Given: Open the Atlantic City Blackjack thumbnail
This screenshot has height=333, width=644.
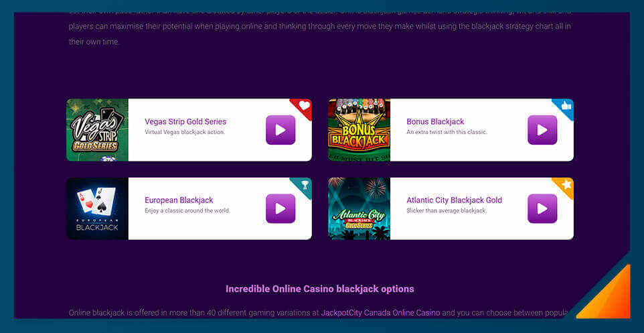Looking at the screenshot, I should pos(359,208).
